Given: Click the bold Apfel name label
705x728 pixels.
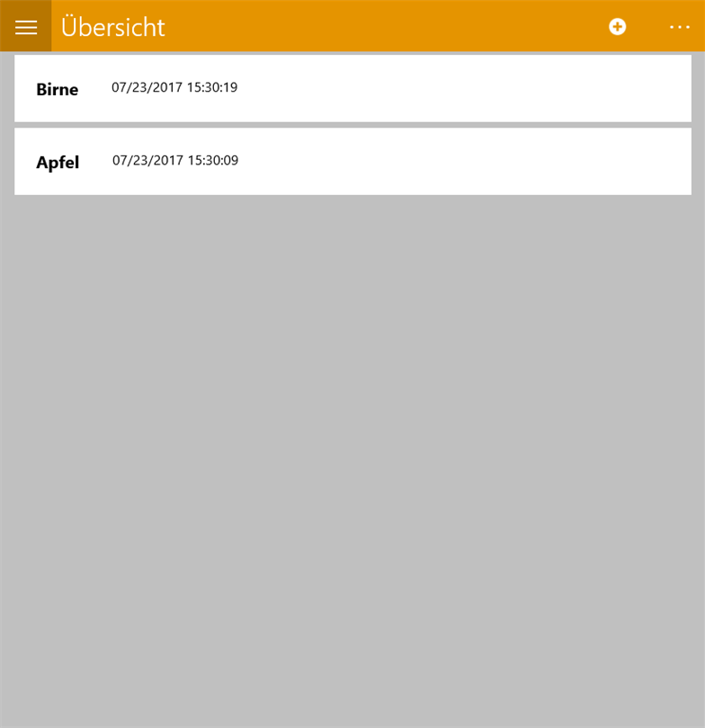Looking at the screenshot, I should pyautogui.click(x=58, y=163).
